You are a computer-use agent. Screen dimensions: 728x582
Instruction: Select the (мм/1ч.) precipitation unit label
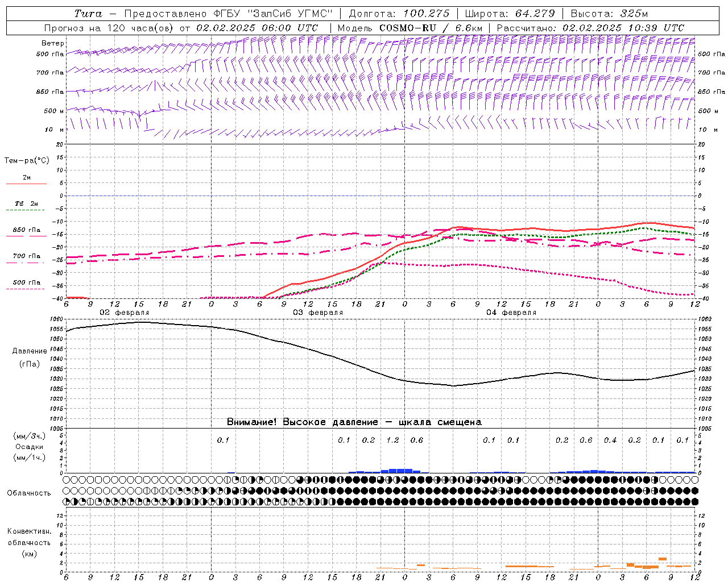(30, 458)
